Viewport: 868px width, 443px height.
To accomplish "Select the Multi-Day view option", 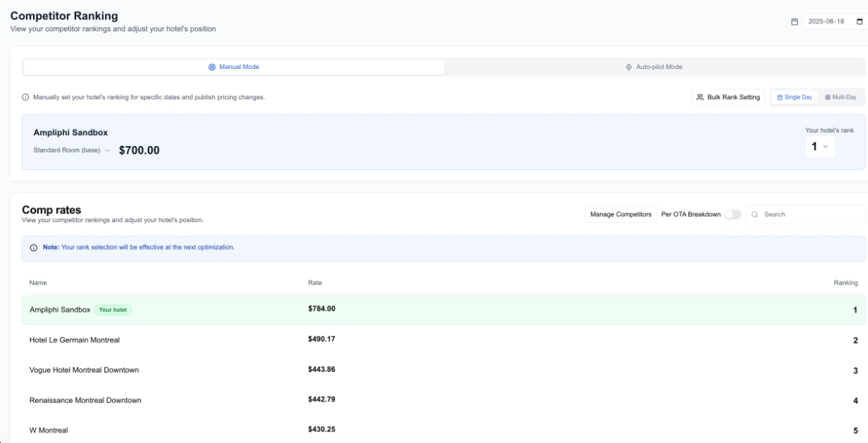I will click(841, 97).
